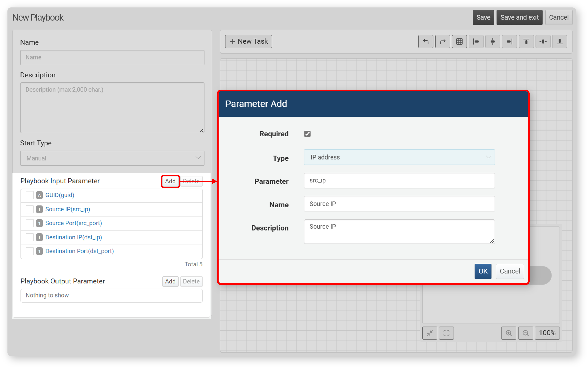The height and width of the screenshot is (368, 588).
Task: Uncheck the Required checkbox
Action: (307, 134)
